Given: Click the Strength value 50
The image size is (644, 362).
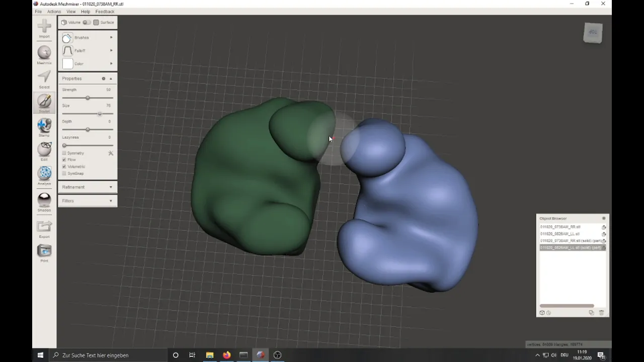Looking at the screenshot, I should point(108,90).
